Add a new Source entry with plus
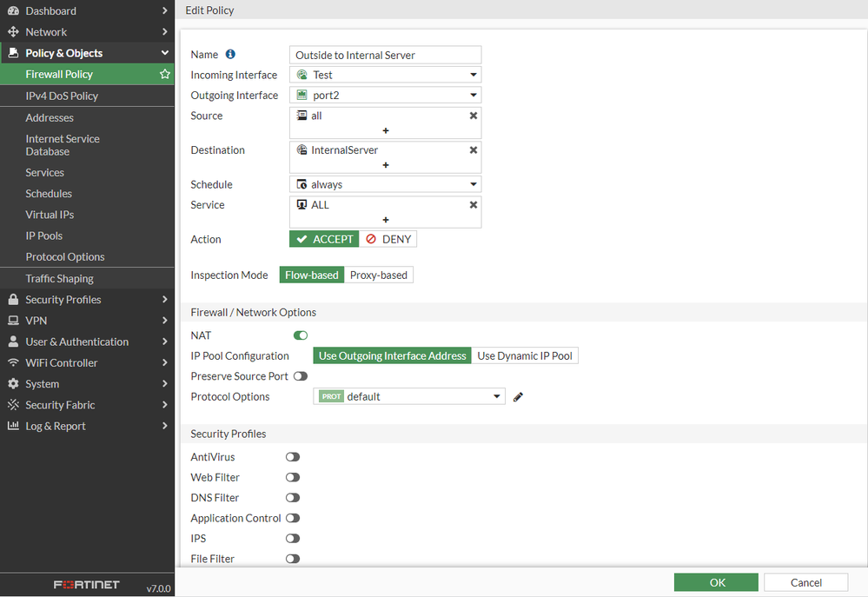Viewport: 868px width, 597px height. point(385,130)
